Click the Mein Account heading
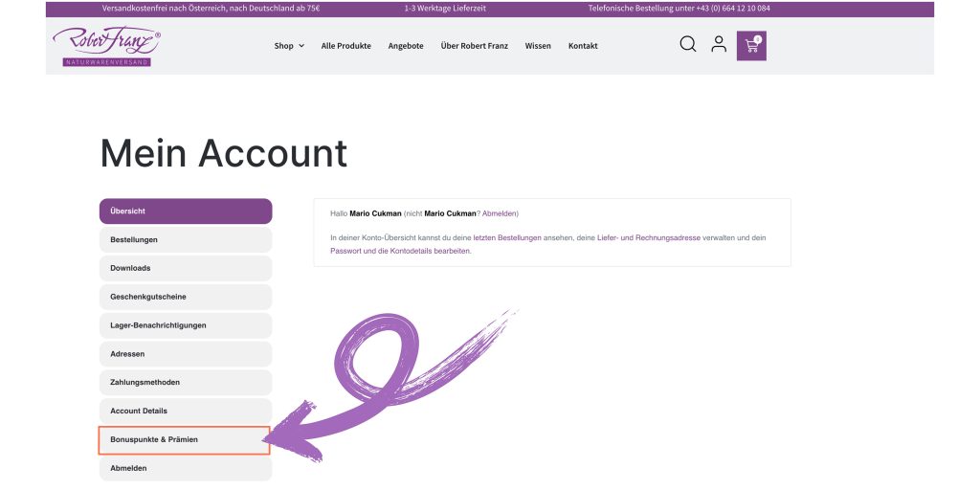The width and height of the screenshot is (980, 490). coord(223,152)
